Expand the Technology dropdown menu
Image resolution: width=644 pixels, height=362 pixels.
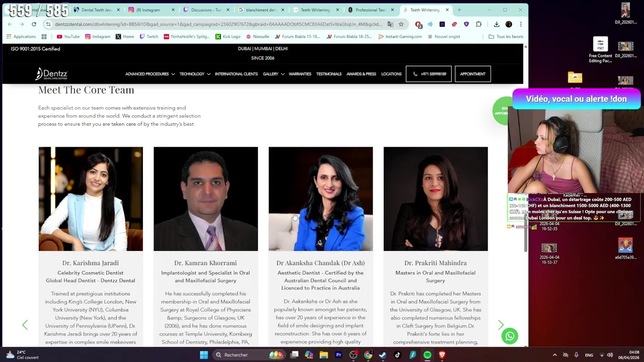195,74
